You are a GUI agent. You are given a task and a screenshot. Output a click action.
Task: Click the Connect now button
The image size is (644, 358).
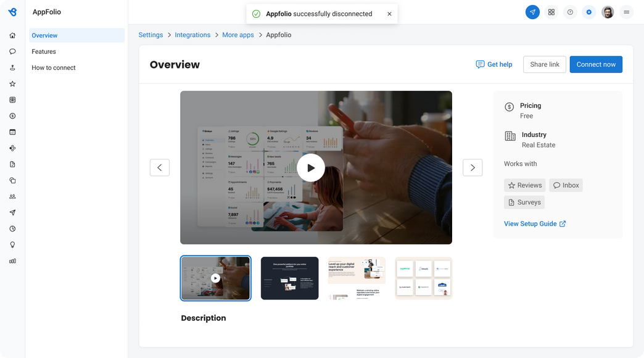click(x=596, y=64)
